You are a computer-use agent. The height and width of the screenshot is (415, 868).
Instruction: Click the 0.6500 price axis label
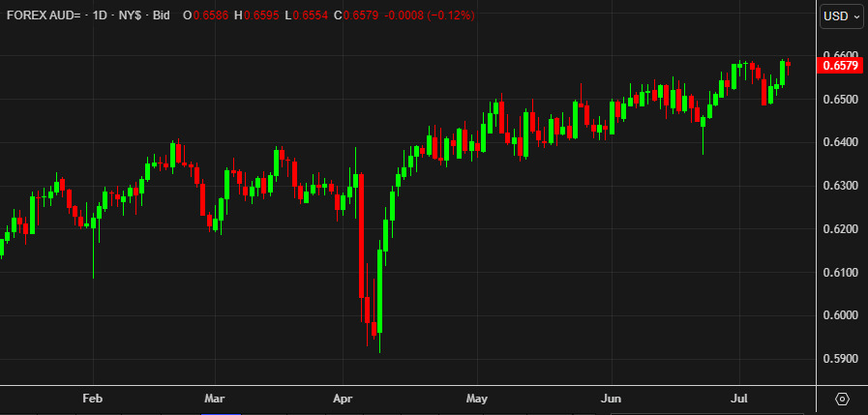click(x=840, y=100)
